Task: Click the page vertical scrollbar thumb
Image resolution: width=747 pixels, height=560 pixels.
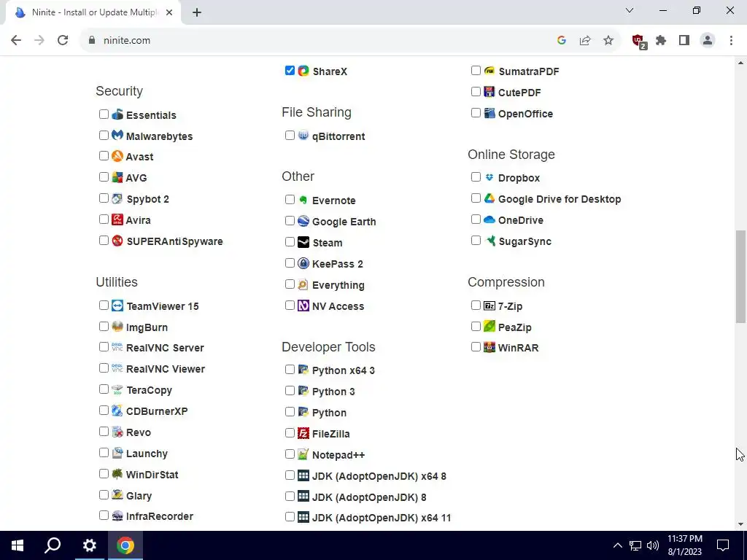Action: click(741, 276)
